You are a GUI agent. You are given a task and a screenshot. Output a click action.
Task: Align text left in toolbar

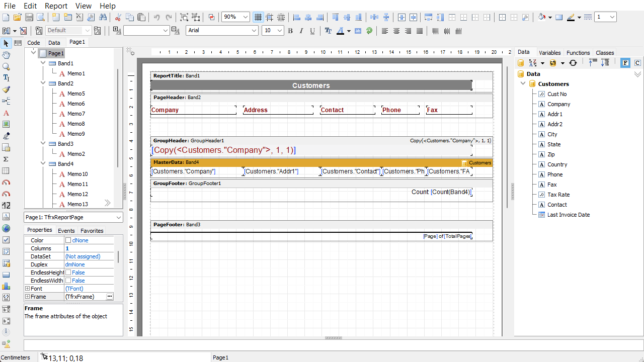coord(385,31)
